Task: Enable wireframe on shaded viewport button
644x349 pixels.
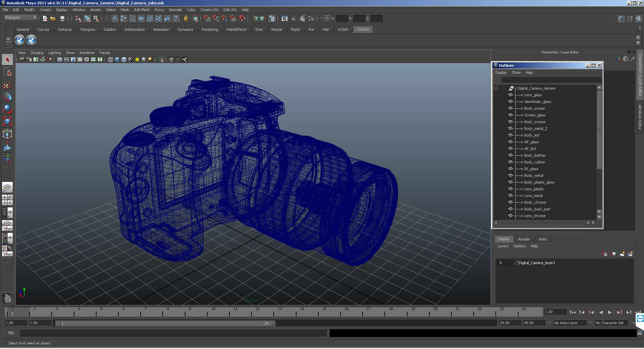Action: tap(124, 59)
